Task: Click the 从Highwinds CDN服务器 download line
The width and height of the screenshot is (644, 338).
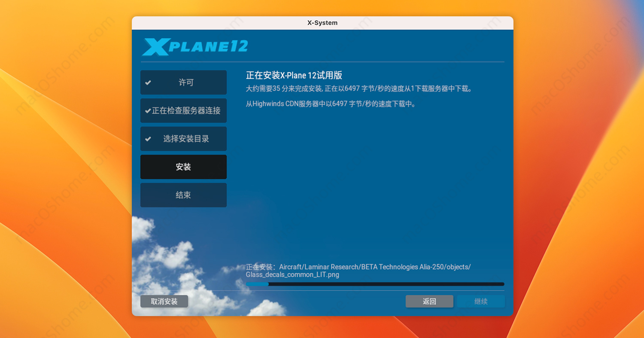Action: tap(331, 104)
